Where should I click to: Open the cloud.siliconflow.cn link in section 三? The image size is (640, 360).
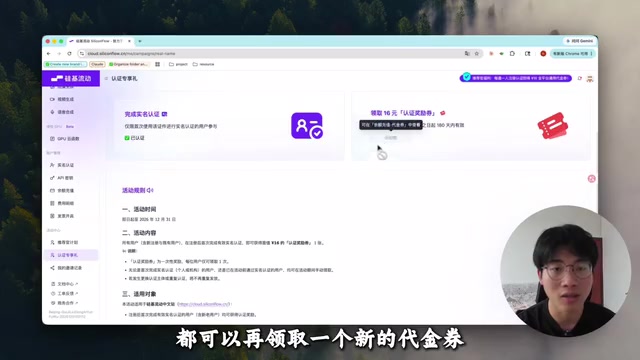coord(204,304)
